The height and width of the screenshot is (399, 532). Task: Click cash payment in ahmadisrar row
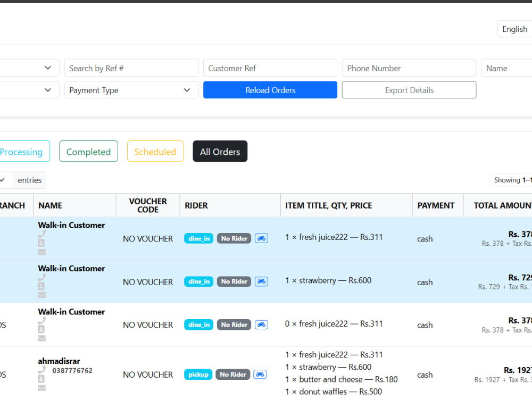(x=425, y=375)
